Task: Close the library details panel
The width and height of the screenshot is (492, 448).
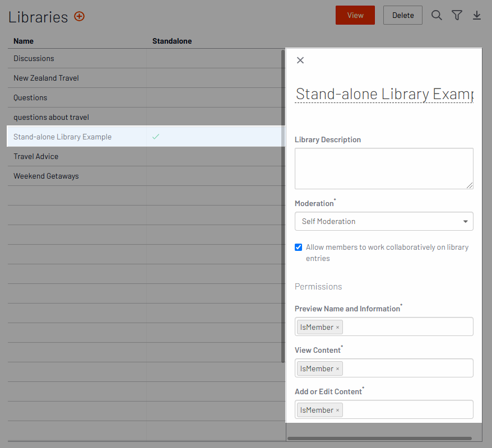Action: tap(300, 60)
